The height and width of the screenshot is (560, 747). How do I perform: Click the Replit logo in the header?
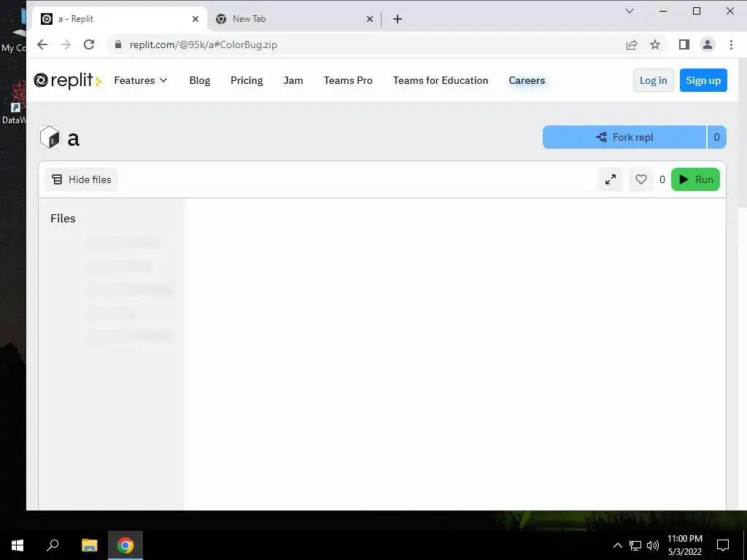[x=67, y=80]
